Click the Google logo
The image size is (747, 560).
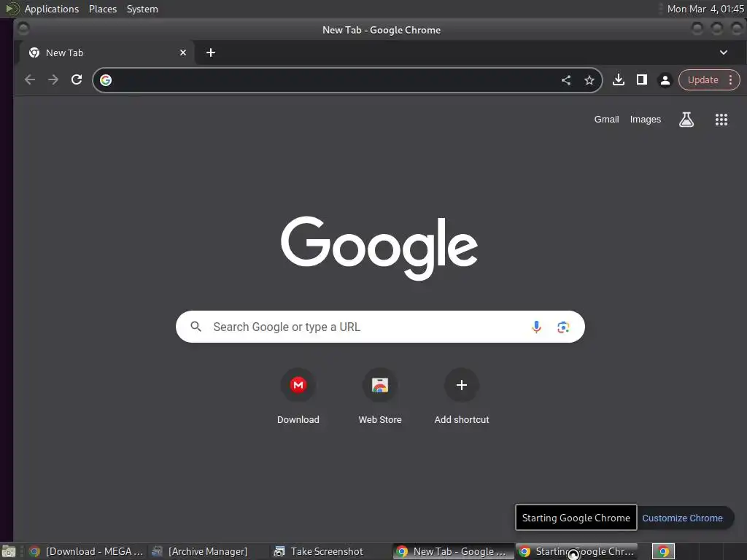click(379, 248)
